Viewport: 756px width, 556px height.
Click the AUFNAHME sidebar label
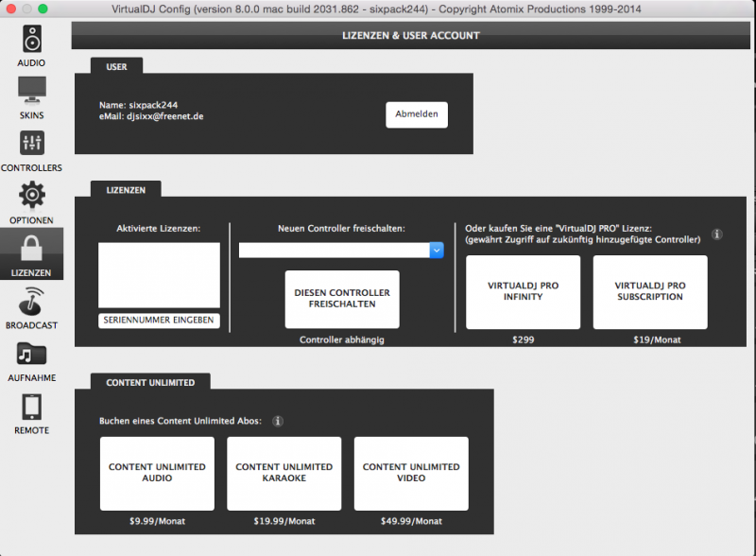click(32, 378)
